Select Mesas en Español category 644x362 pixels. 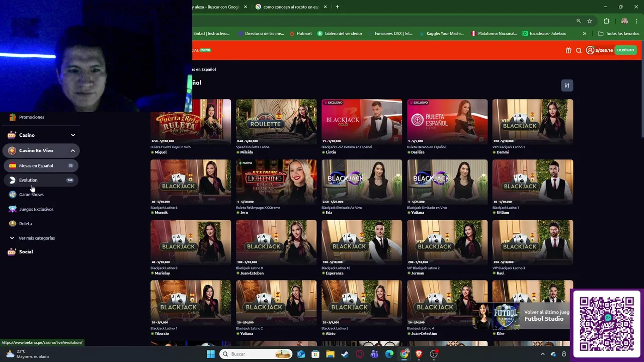tap(41, 165)
